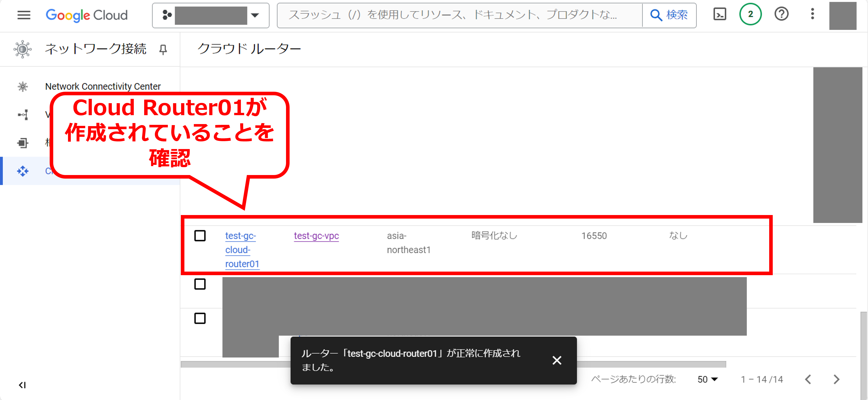Screen dimensions: 868x400
Task: Check the test-gc-cloud-router01 row checkbox
Action: point(200,236)
